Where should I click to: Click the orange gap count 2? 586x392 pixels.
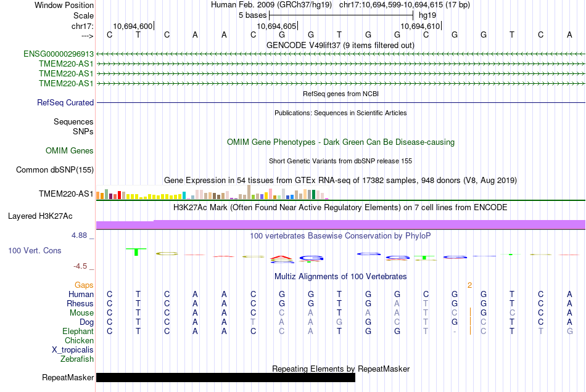(x=470, y=285)
